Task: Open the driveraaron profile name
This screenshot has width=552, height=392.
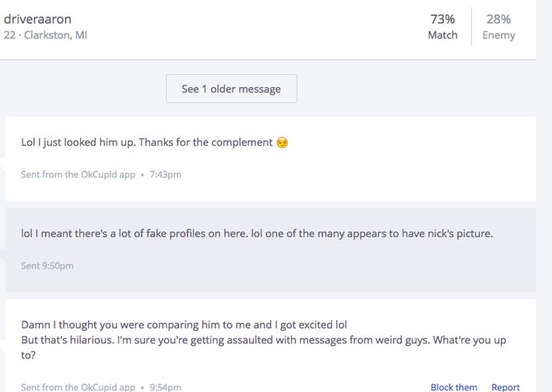Action: (38, 19)
